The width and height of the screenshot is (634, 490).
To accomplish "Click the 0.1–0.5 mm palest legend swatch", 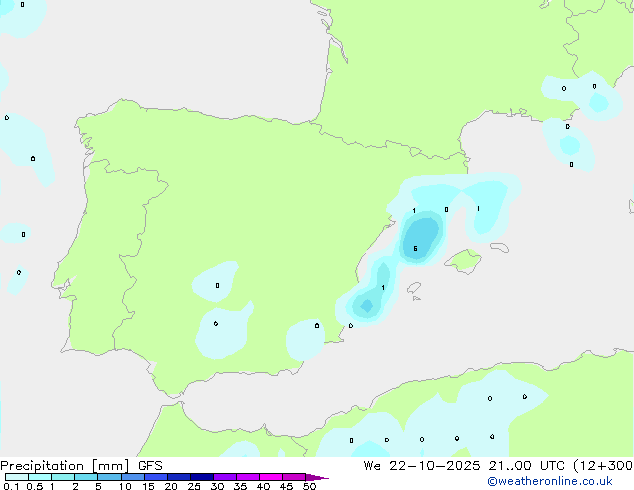I will coord(17,477).
